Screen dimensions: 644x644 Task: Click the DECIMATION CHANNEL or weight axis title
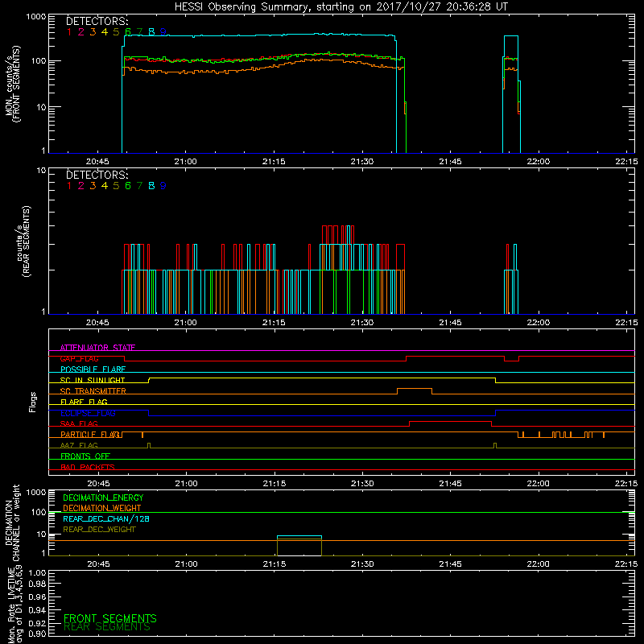(12, 522)
